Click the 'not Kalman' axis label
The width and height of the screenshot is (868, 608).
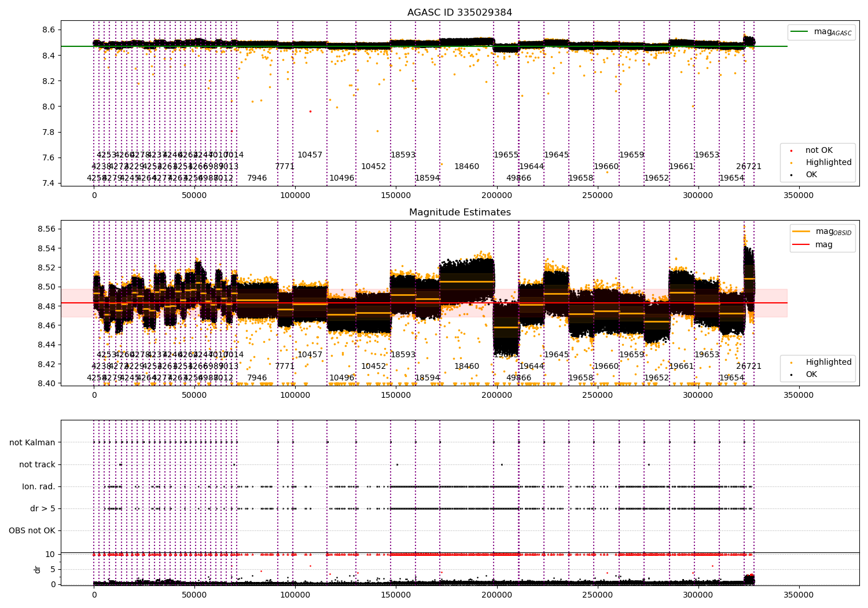pyautogui.click(x=32, y=442)
